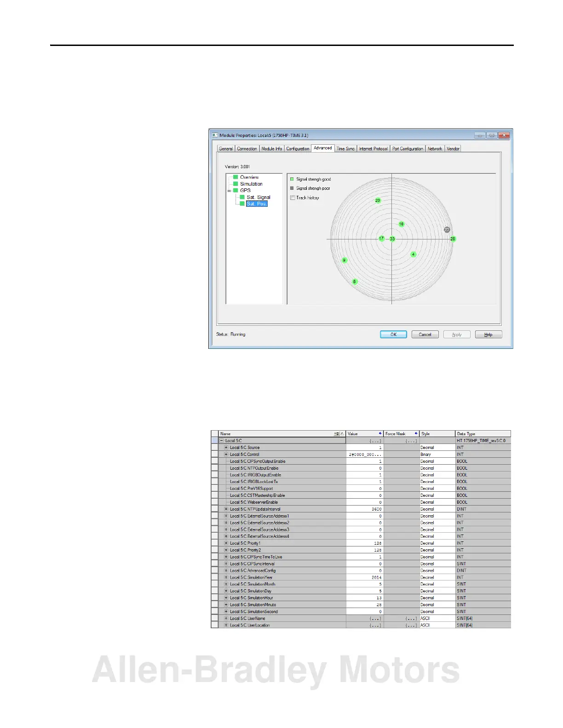Select Simulation in the tree
This screenshot has height=728, width=563.
tap(251, 184)
